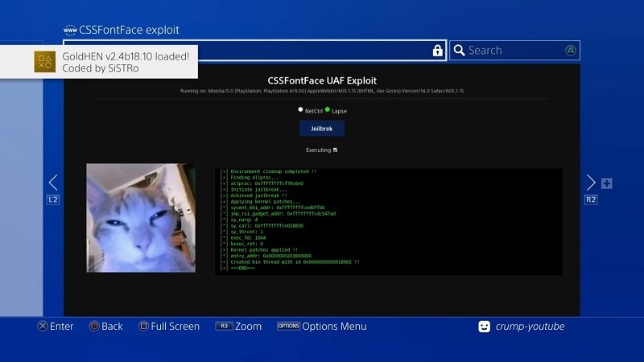Click the Options Menu label

(334, 327)
